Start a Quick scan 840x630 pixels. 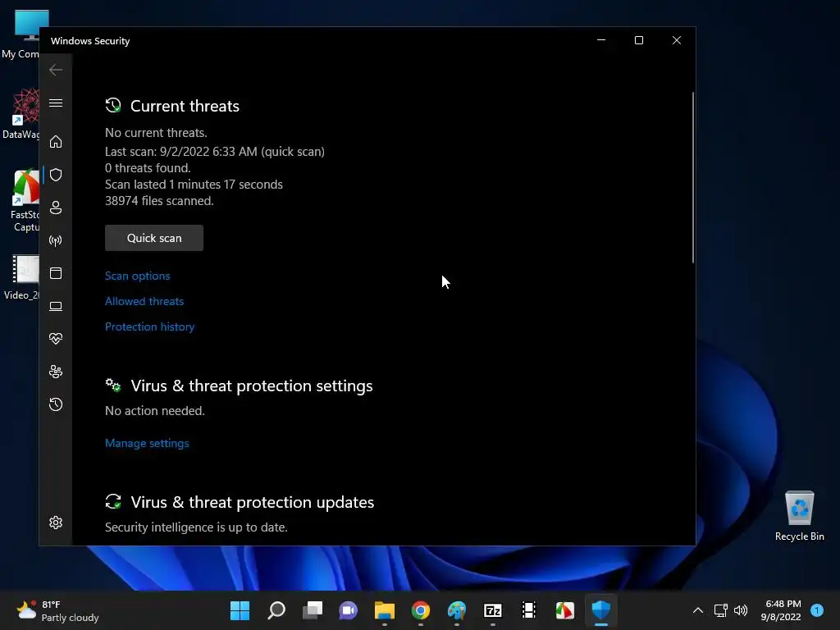click(154, 238)
